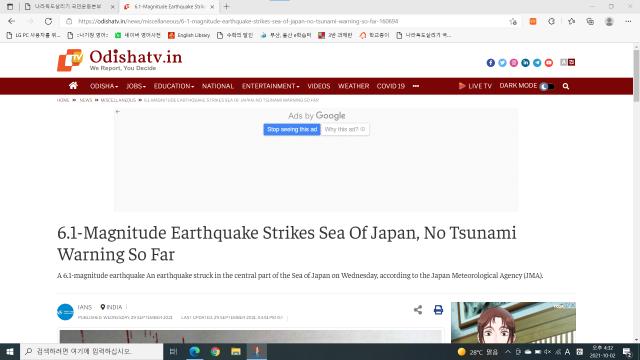
Task: Toggle the Dark Mode switch
Action: coord(547,86)
